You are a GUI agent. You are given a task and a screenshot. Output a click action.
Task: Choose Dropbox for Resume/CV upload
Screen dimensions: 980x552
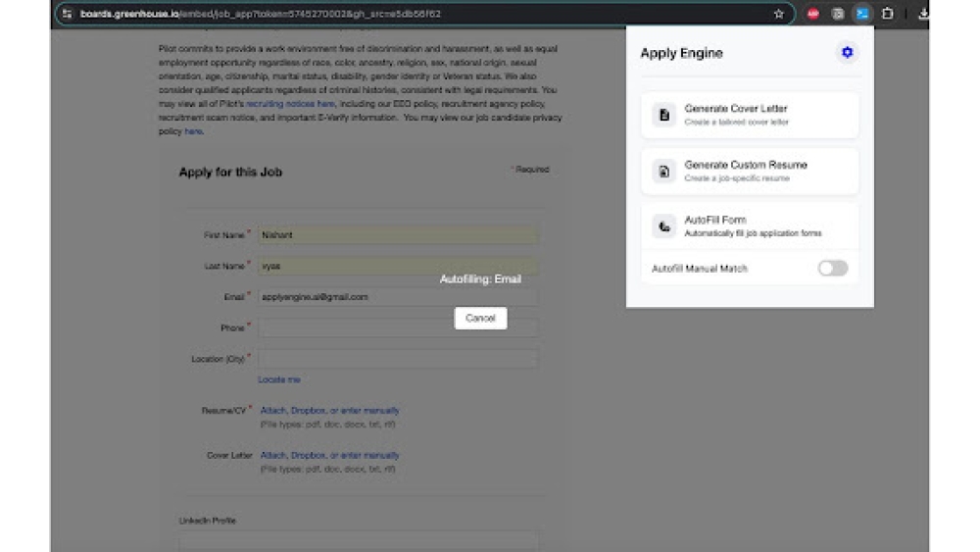pyautogui.click(x=308, y=411)
